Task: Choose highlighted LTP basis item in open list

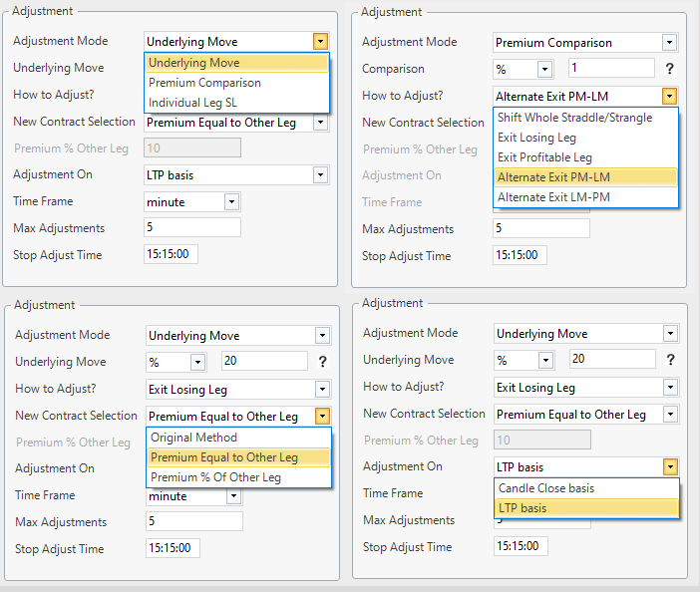Action: 522,508
